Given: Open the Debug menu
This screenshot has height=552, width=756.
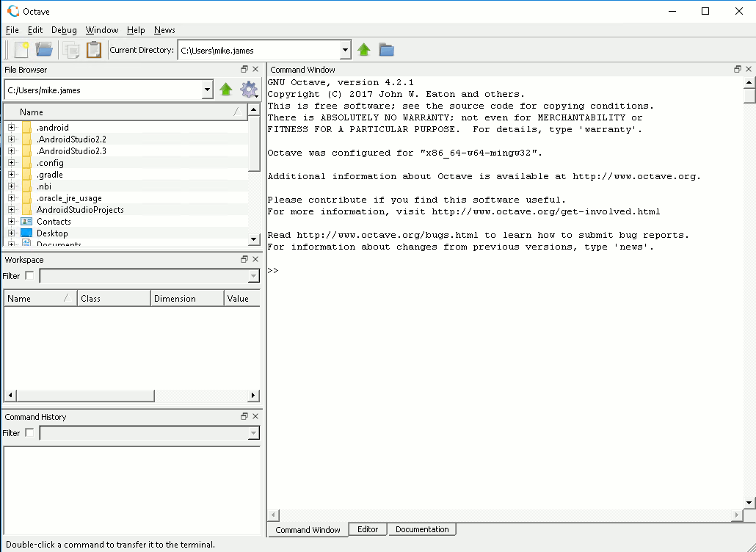Looking at the screenshot, I should click(x=64, y=30).
